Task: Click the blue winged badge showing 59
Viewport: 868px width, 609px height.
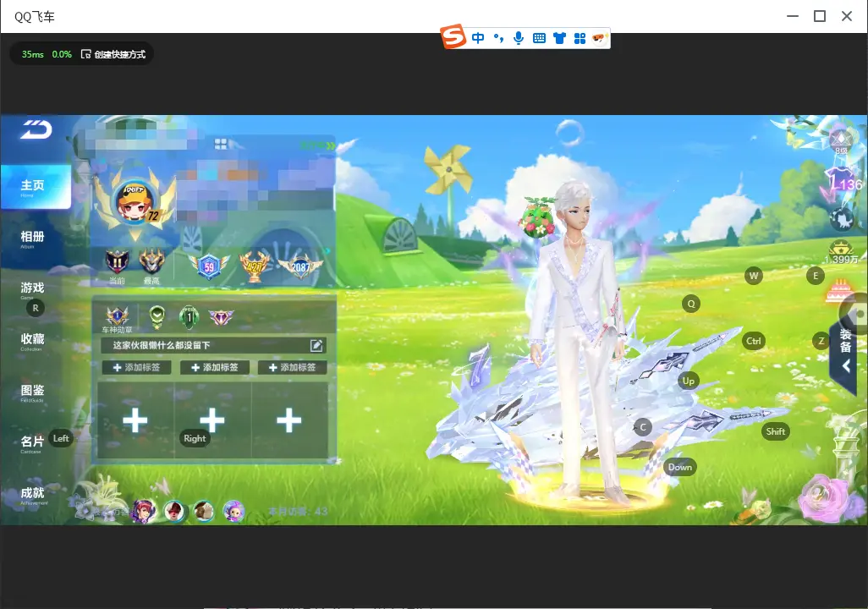Action: [x=209, y=266]
